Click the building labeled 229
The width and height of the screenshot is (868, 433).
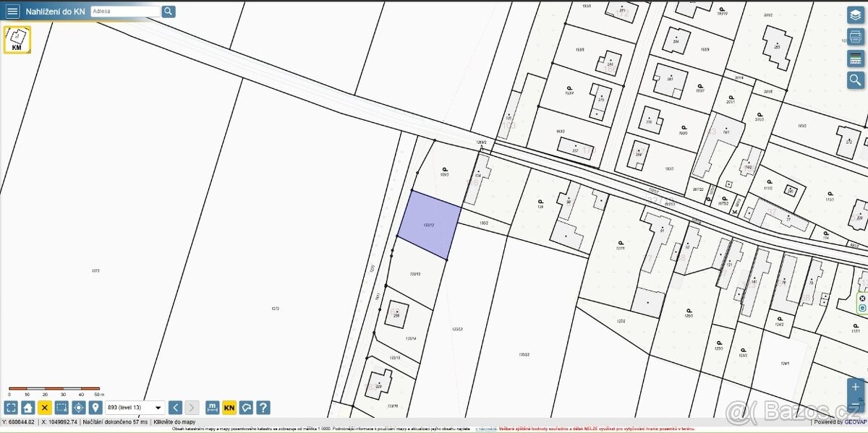(x=378, y=385)
